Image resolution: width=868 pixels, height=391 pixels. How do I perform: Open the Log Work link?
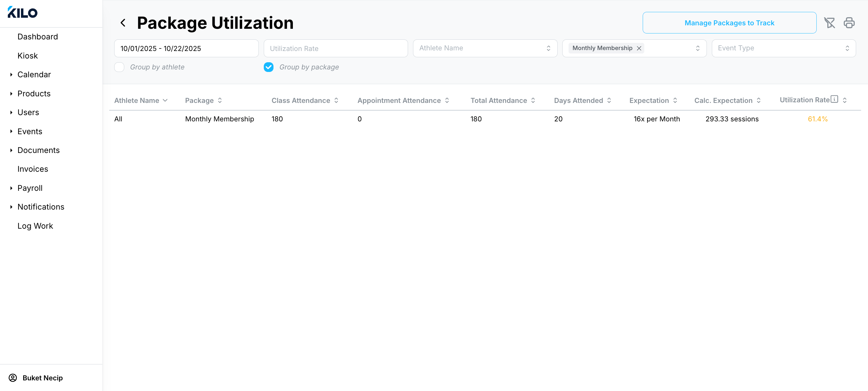[35, 226]
